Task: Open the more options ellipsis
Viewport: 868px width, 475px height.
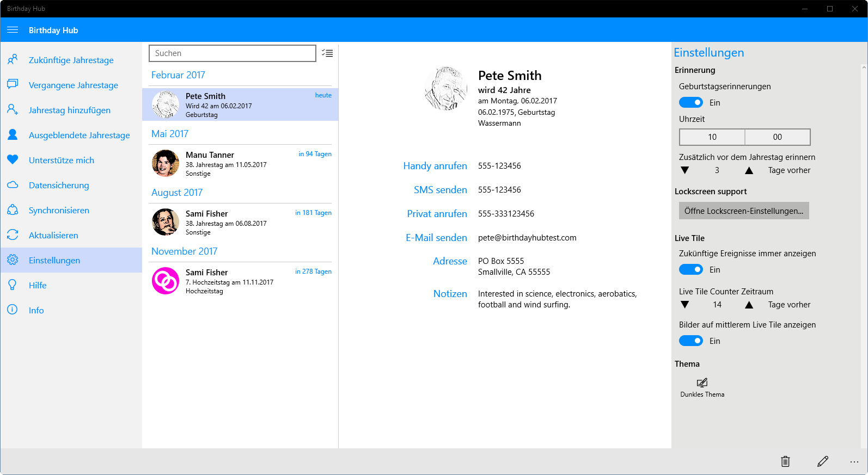Action: [854, 461]
